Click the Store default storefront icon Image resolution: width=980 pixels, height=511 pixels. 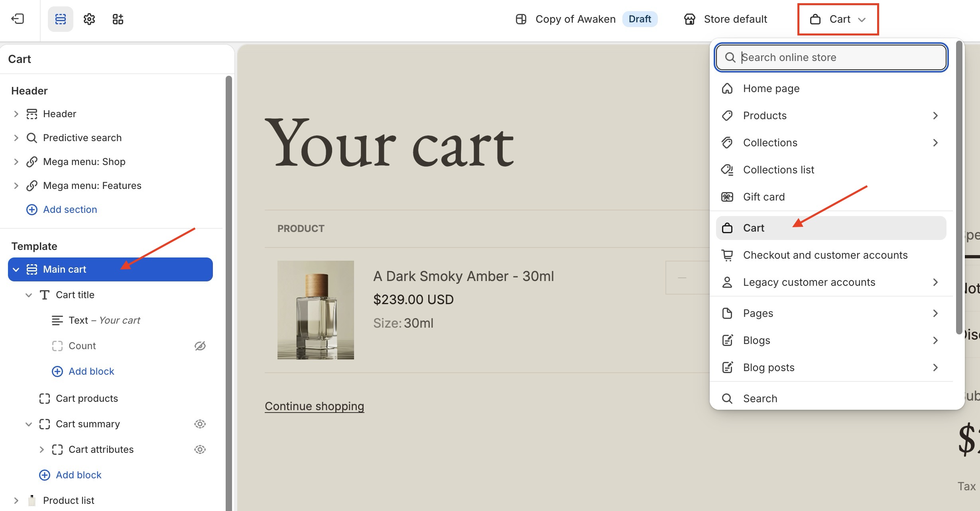[x=689, y=19]
